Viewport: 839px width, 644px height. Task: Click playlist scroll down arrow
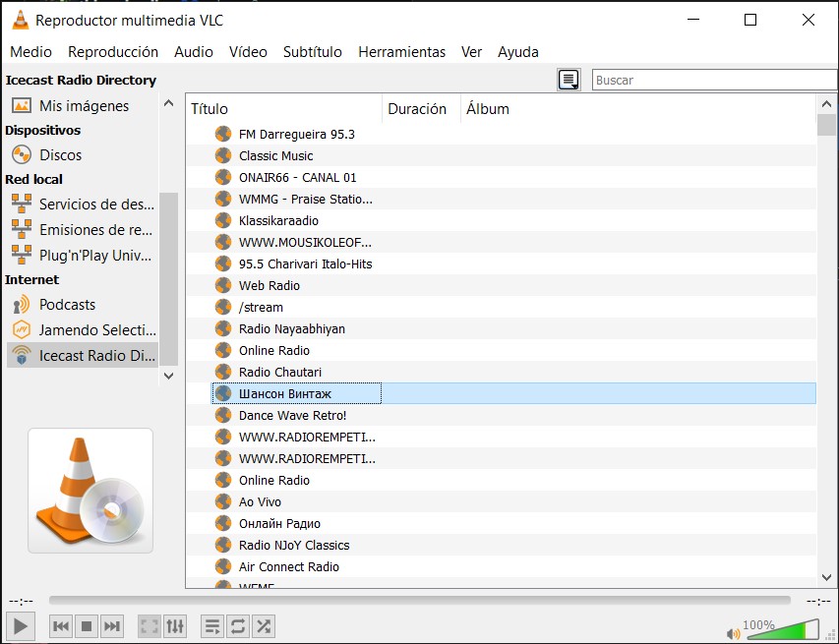pos(826,578)
